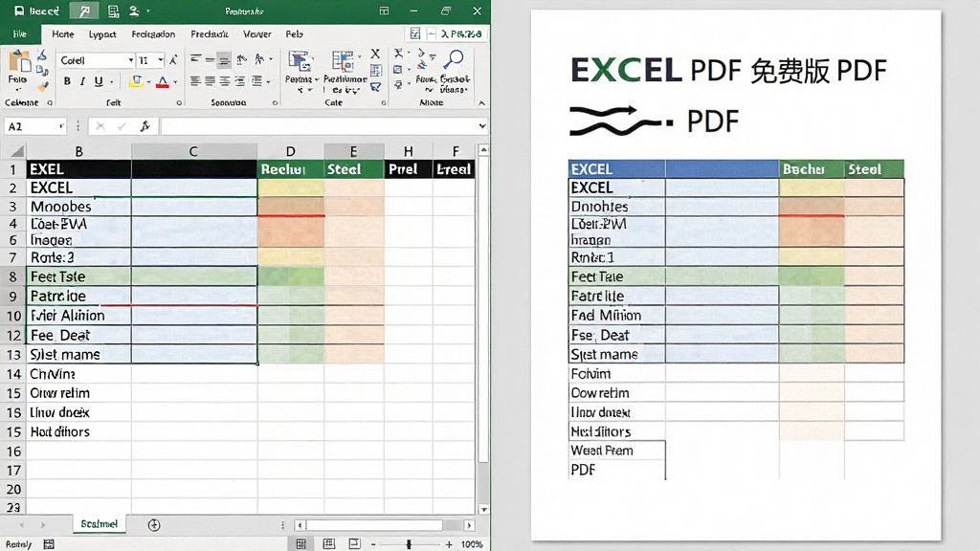
Task: Toggle highlighted bottom align button
Action: [x=224, y=59]
